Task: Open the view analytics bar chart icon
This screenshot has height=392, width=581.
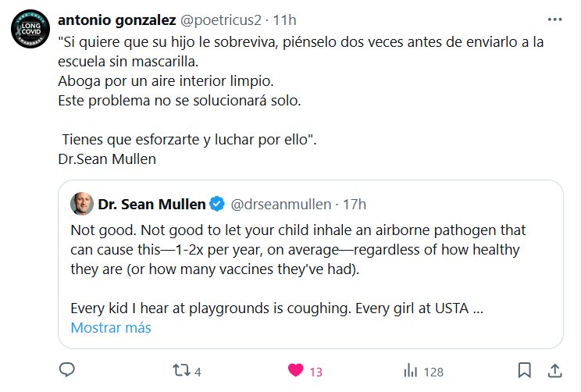Action: click(410, 371)
